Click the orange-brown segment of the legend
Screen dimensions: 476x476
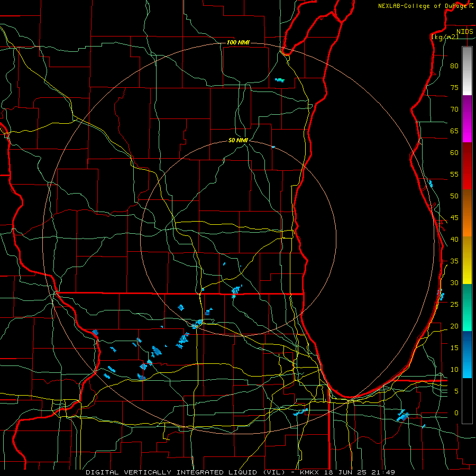(x=467, y=213)
